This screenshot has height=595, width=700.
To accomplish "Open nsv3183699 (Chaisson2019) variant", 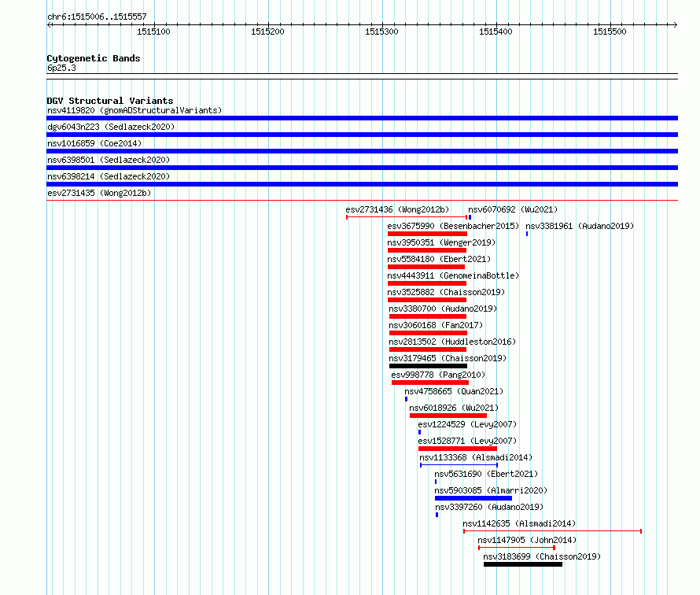I will click(x=542, y=556).
